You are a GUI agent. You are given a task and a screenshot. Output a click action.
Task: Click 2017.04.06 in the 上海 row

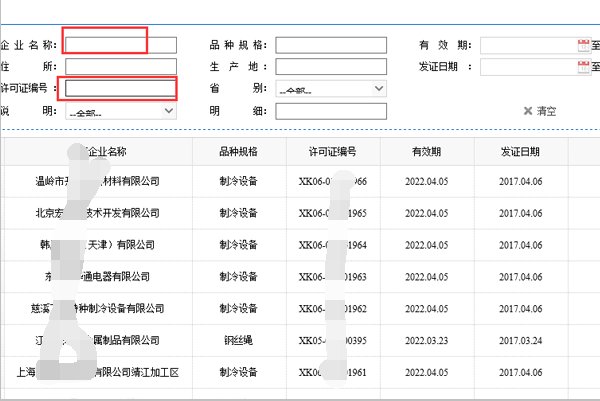pos(520,372)
